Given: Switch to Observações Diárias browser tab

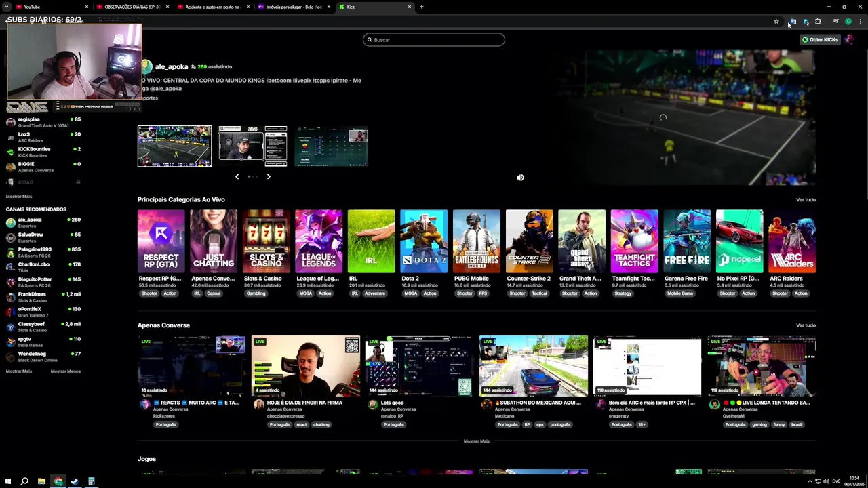Looking at the screenshot, I should [x=132, y=7].
